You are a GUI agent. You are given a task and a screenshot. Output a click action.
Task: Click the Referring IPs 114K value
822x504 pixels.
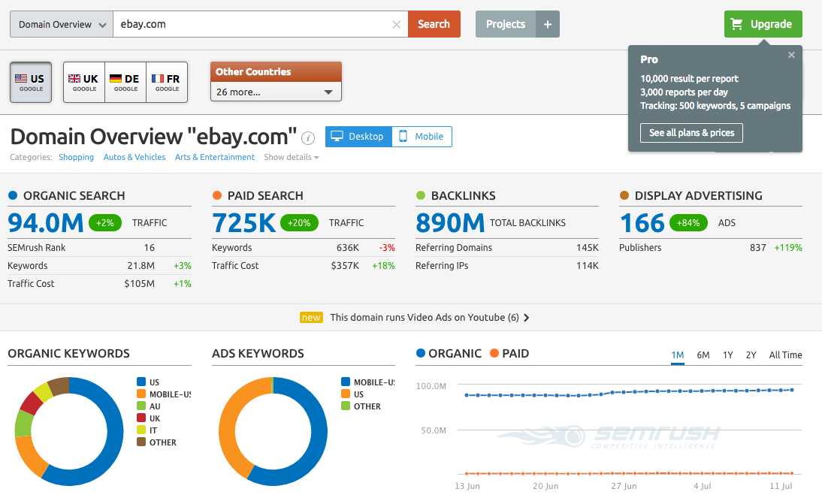coord(587,266)
